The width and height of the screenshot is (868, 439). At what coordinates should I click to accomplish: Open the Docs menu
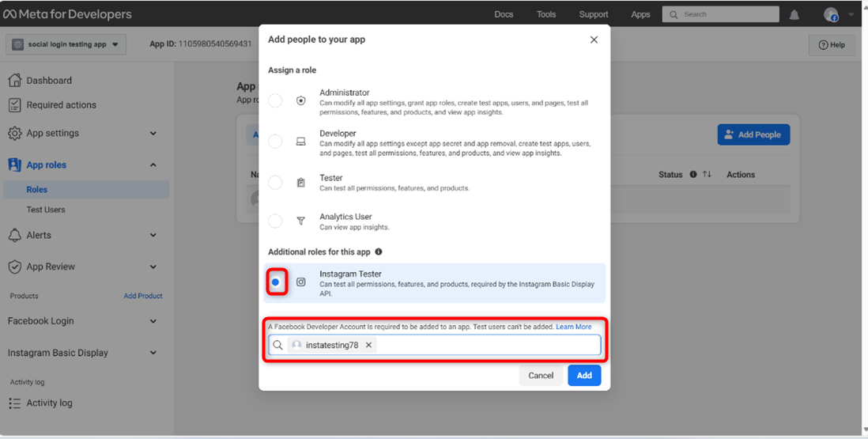504,14
